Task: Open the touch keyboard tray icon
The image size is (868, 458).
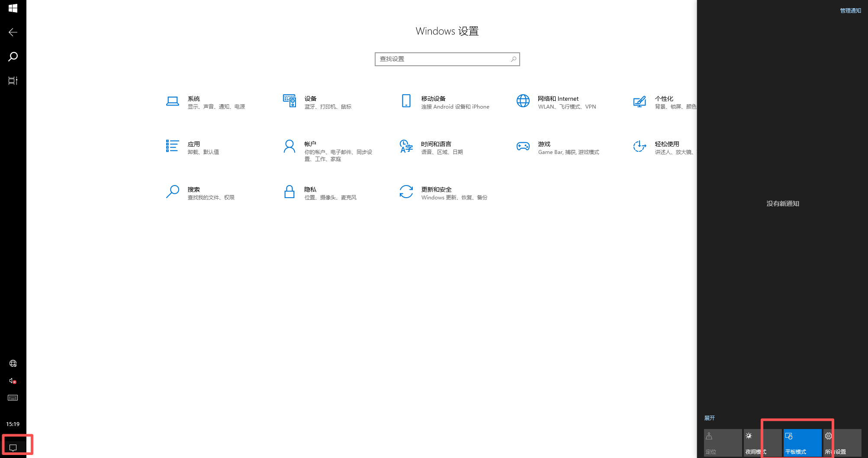Action: 13,398
